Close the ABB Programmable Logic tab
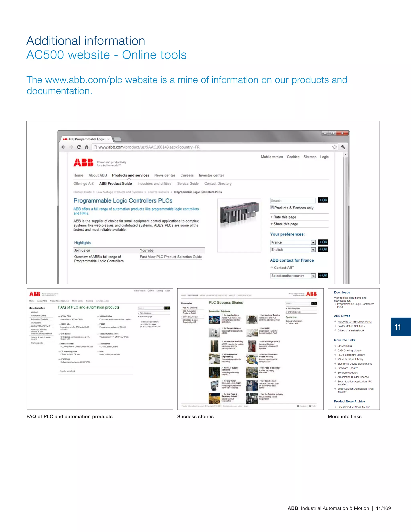411x532 pixels. (108, 139)
